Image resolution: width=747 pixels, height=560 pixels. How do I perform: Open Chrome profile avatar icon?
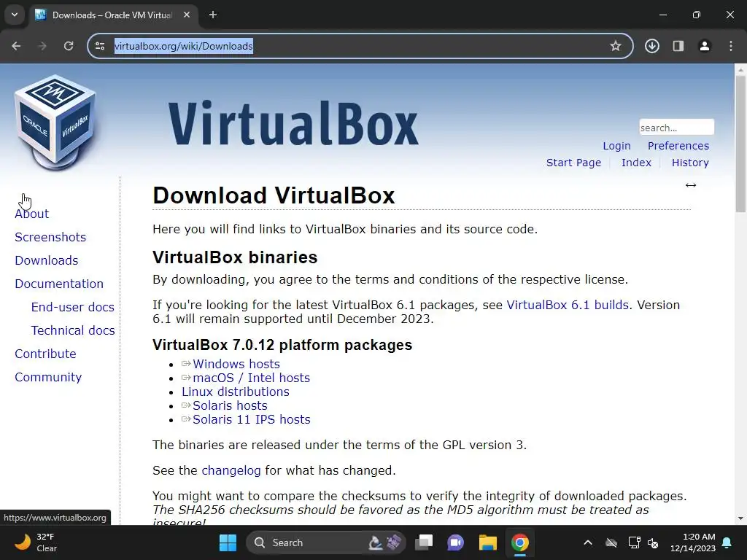point(704,46)
